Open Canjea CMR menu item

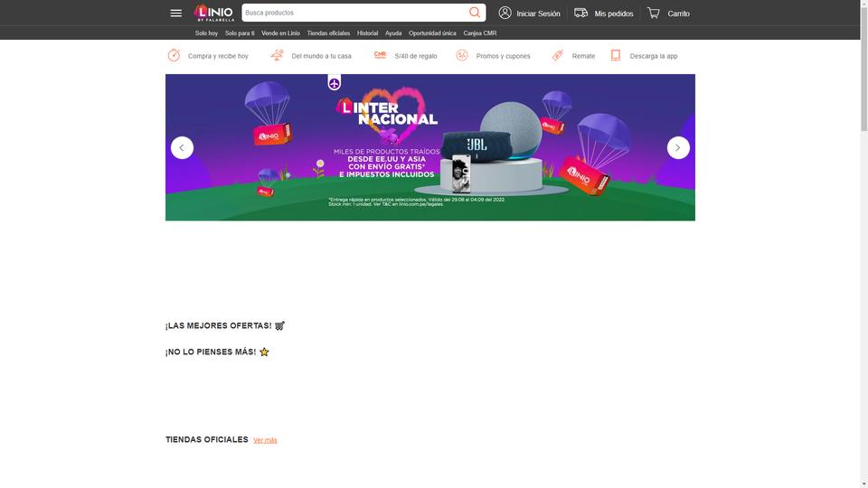(x=480, y=33)
